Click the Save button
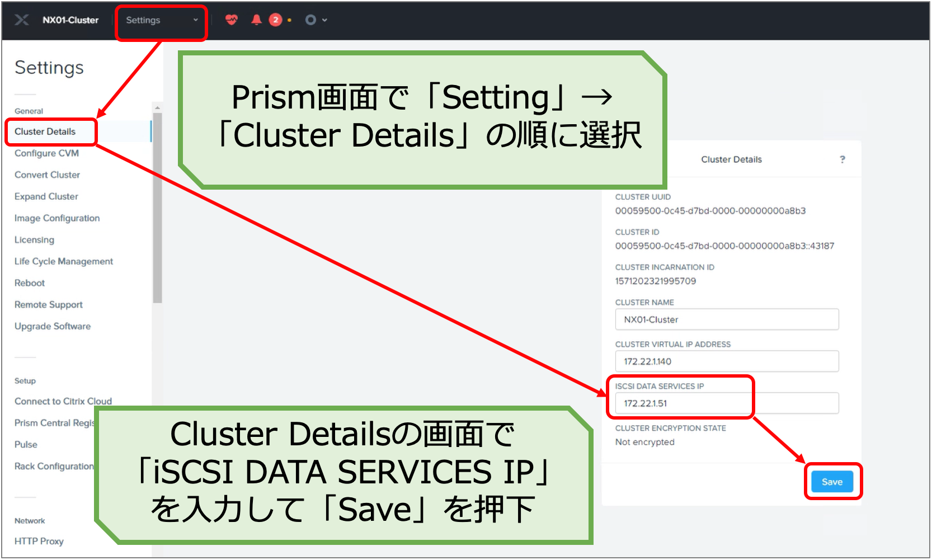 [x=832, y=482]
